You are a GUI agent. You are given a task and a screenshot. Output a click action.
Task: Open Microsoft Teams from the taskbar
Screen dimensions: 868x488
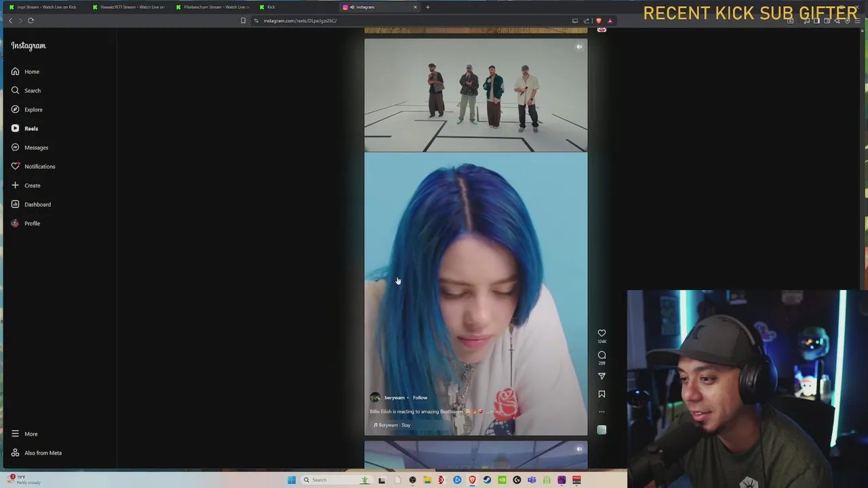[532, 480]
